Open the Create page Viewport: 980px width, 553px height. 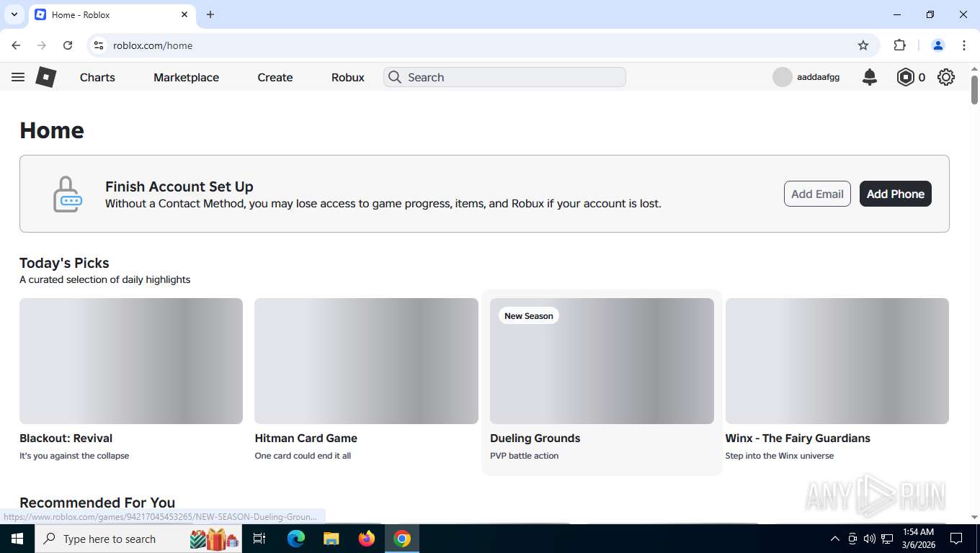(x=275, y=77)
